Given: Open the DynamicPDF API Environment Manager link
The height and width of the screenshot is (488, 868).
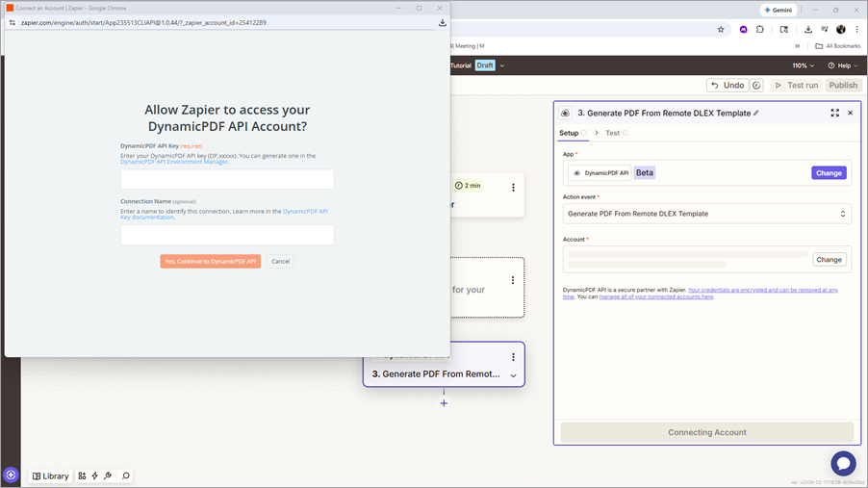Looking at the screenshot, I should 174,163.
